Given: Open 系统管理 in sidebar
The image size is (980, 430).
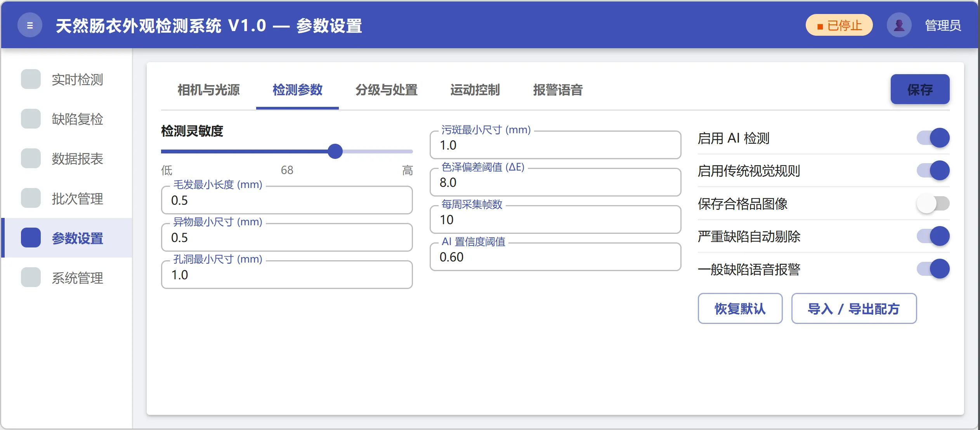Looking at the screenshot, I should tap(67, 278).
